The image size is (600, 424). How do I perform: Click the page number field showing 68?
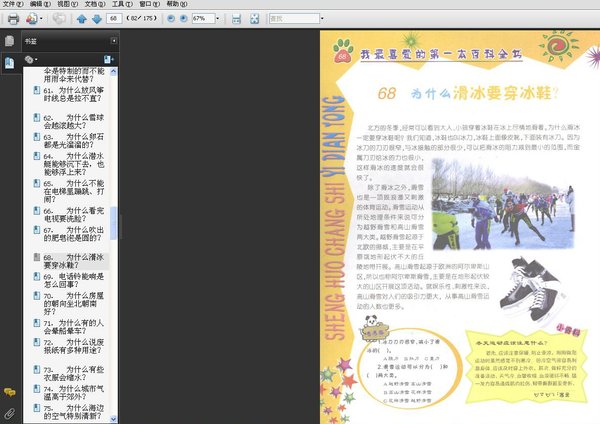coord(114,18)
